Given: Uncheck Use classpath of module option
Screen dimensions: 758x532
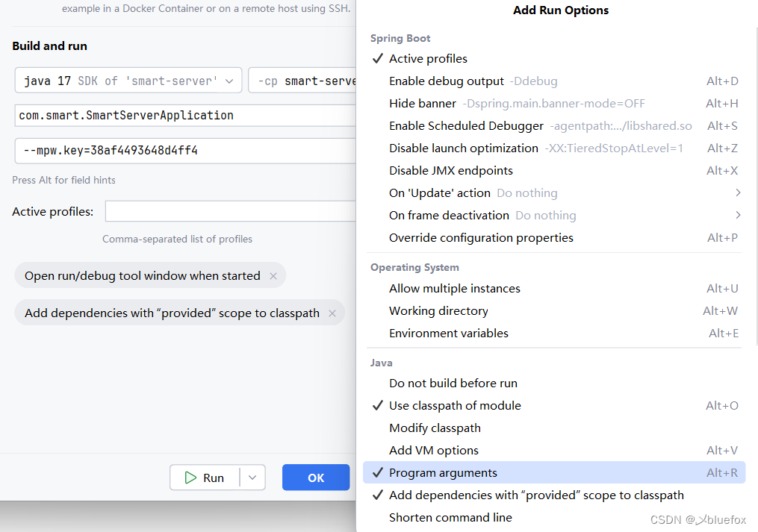Looking at the screenshot, I should pyautogui.click(x=455, y=405).
